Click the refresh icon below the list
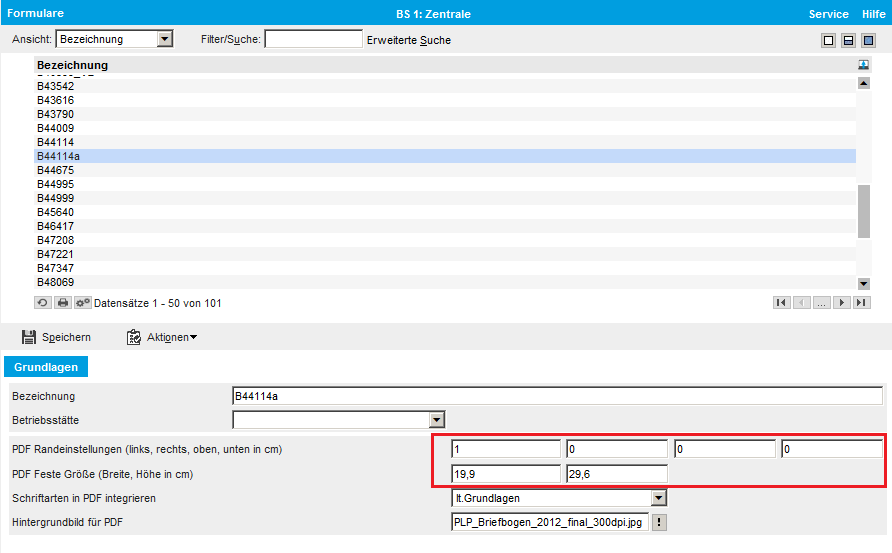 43,303
